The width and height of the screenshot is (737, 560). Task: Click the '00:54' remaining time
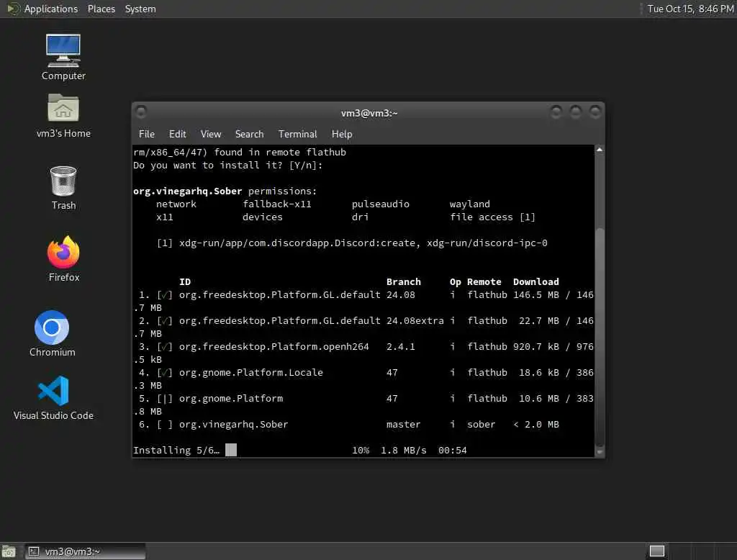tap(452, 450)
